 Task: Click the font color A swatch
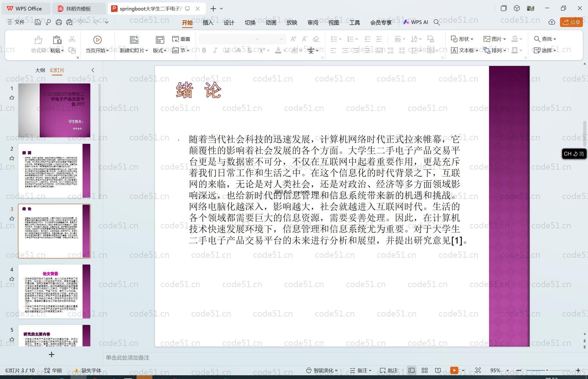(x=278, y=50)
